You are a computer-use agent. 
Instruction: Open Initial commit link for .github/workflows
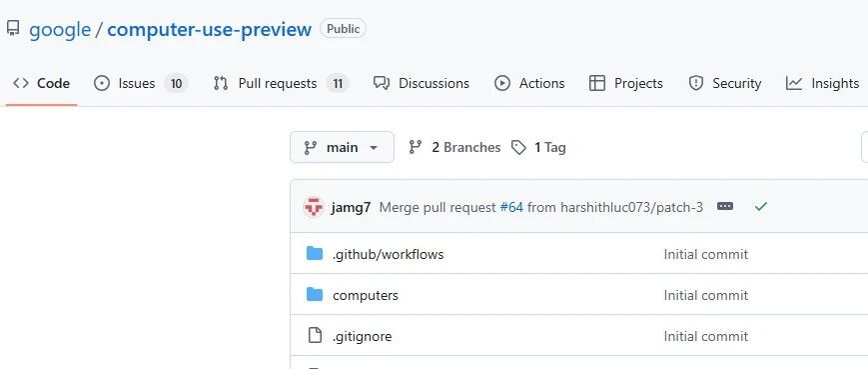[706, 254]
